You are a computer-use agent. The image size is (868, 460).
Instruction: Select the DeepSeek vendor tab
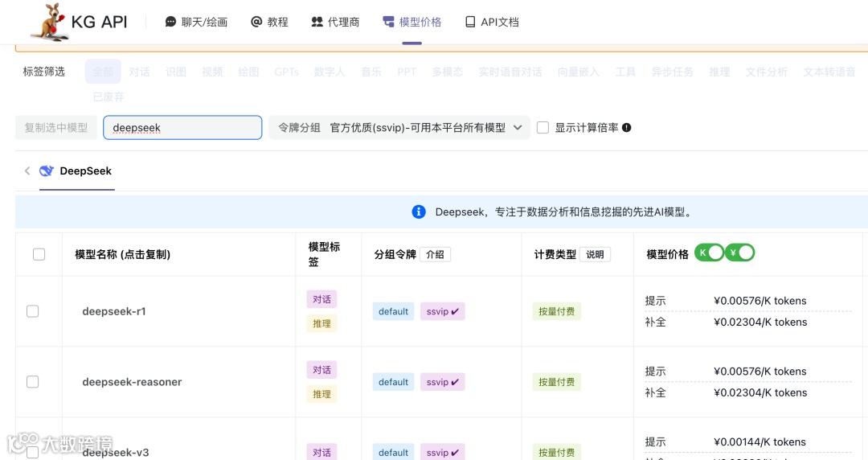[x=76, y=170]
